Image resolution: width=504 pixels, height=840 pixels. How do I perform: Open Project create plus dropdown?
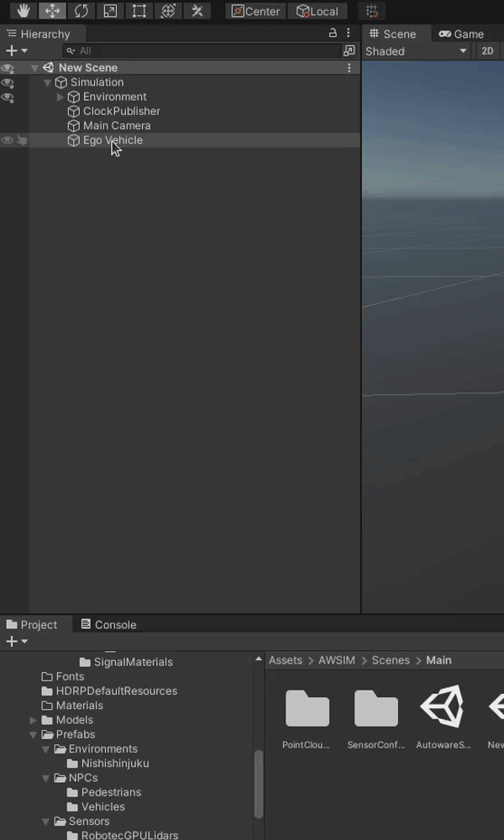[16, 641]
